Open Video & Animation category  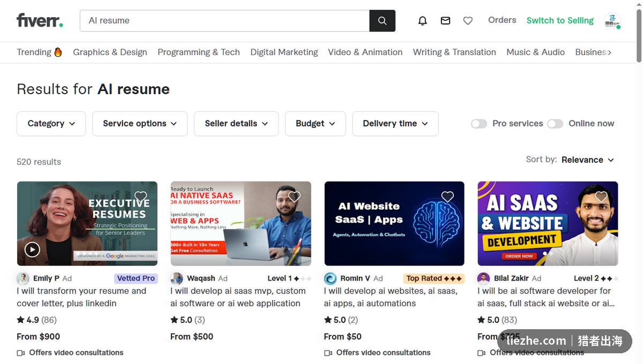click(365, 52)
